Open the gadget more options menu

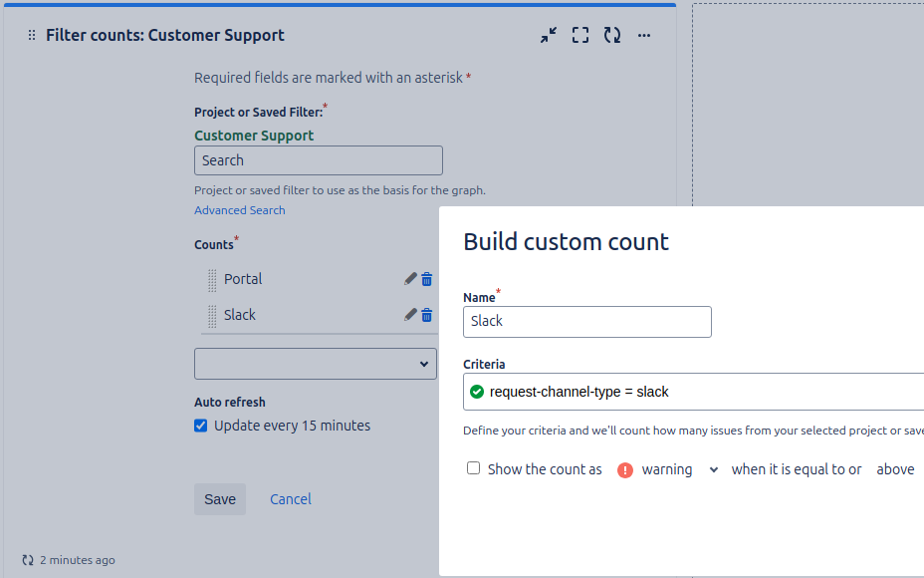[644, 36]
